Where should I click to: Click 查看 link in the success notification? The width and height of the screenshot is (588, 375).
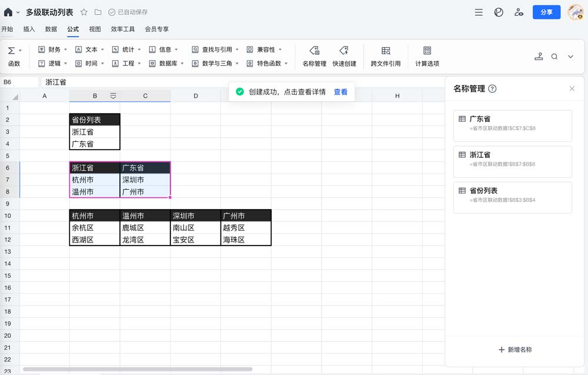point(340,92)
